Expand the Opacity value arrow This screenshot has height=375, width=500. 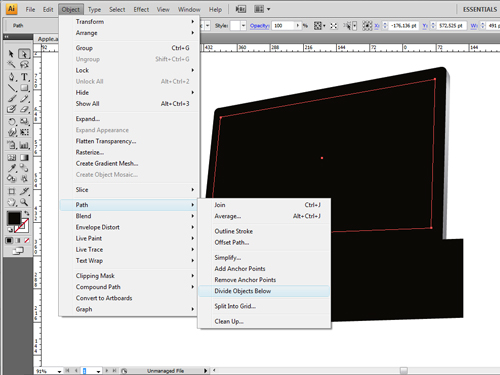pos(297,26)
